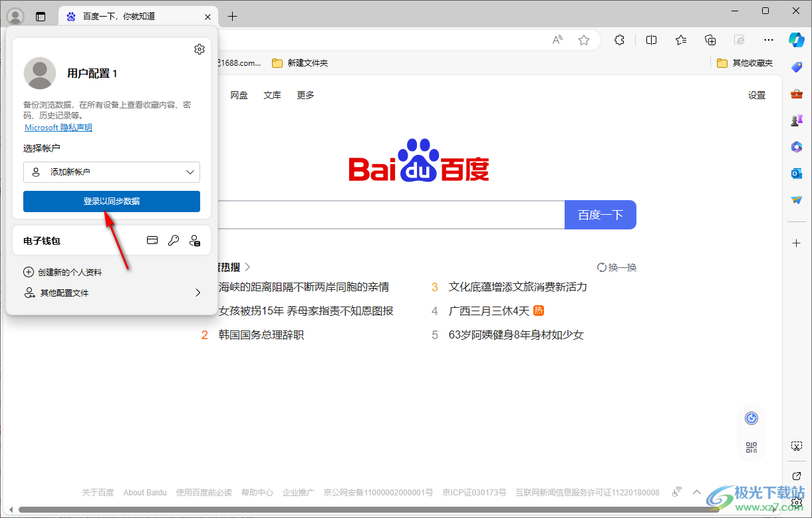Open 广西三月三休4天 headline
This screenshot has width=812, height=518.
tap(489, 311)
